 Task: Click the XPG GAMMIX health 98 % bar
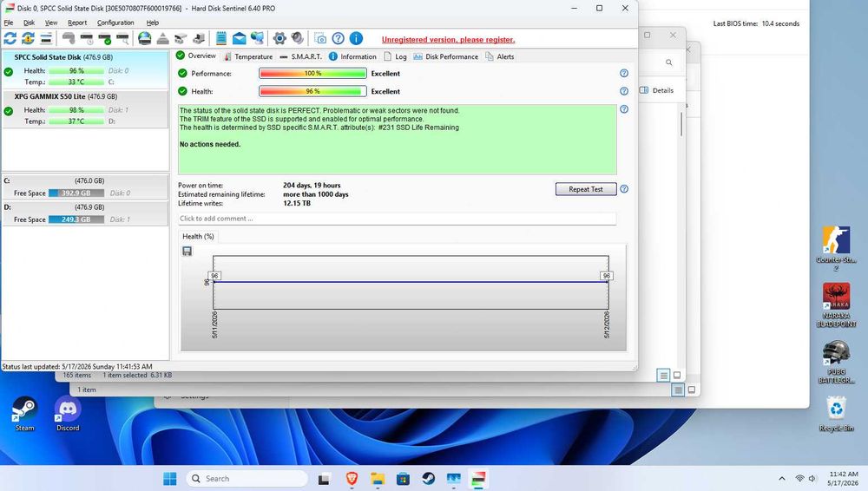(76, 110)
